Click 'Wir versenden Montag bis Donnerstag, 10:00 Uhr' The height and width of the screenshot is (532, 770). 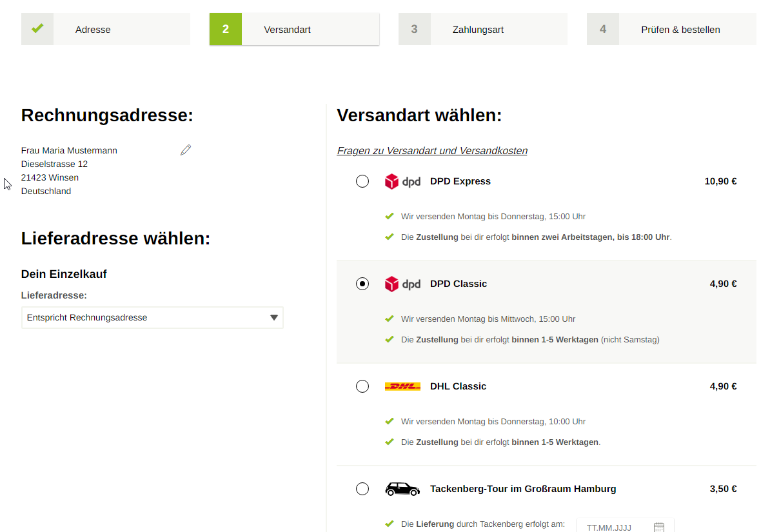point(493,422)
